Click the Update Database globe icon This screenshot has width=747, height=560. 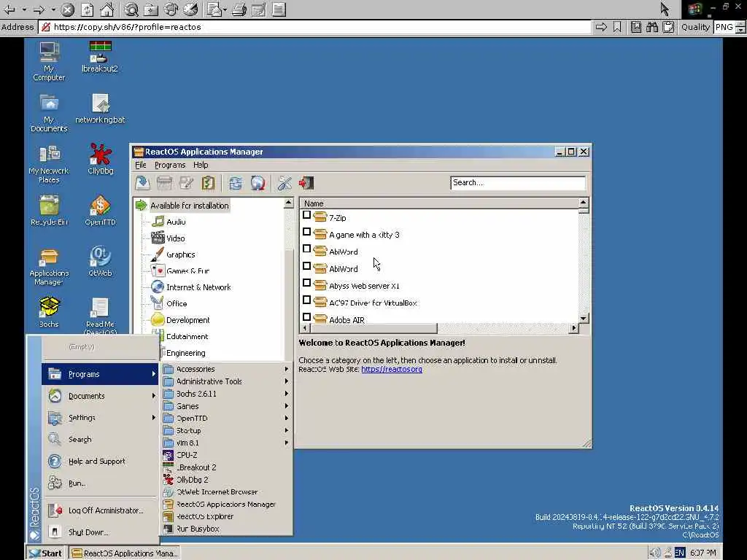[x=258, y=183]
